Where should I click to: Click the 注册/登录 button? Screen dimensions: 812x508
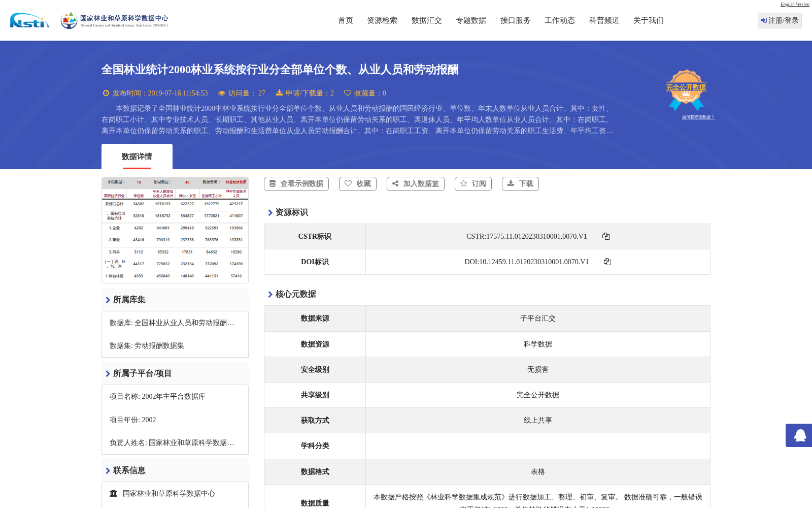pyautogui.click(x=780, y=20)
